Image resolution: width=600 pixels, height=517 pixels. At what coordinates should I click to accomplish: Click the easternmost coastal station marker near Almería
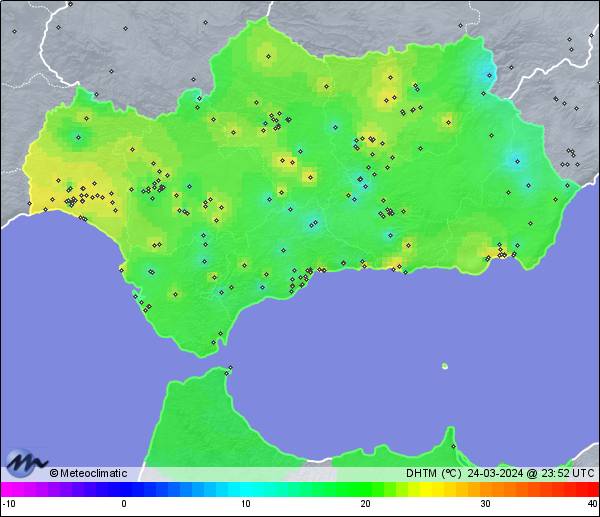pos(569,184)
